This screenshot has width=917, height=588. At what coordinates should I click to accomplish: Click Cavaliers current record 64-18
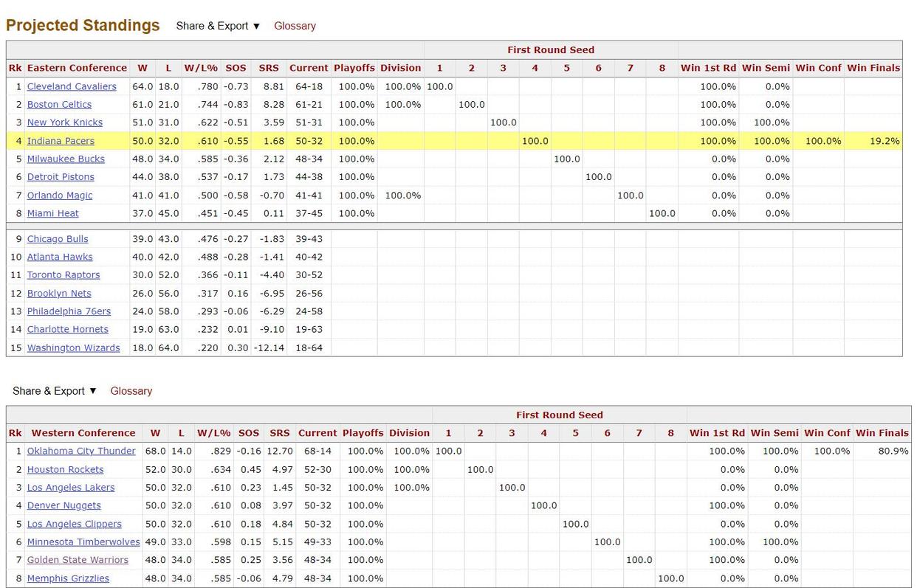pos(309,86)
